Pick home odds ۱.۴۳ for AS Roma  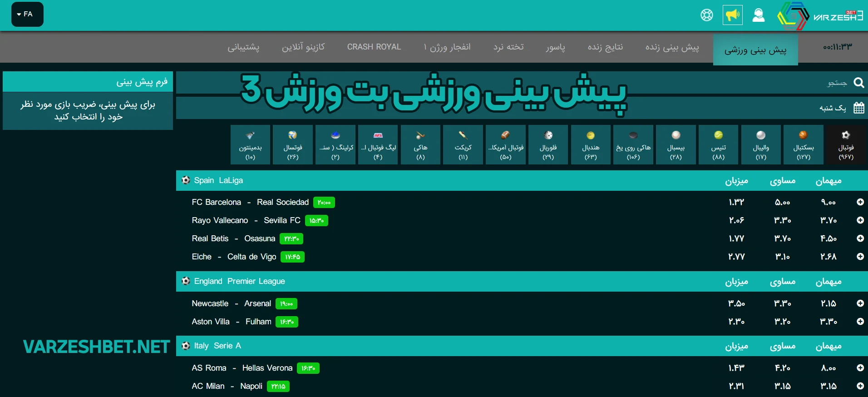736,368
